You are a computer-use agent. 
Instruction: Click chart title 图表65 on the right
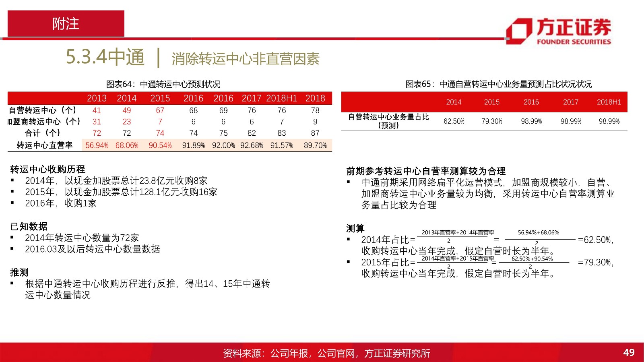pos(499,84)
